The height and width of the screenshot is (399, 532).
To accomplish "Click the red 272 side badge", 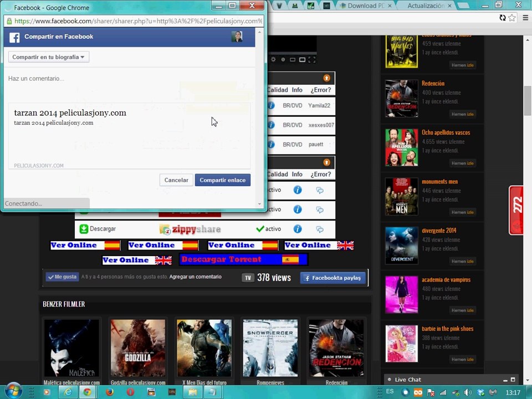I will click(516, 211).
